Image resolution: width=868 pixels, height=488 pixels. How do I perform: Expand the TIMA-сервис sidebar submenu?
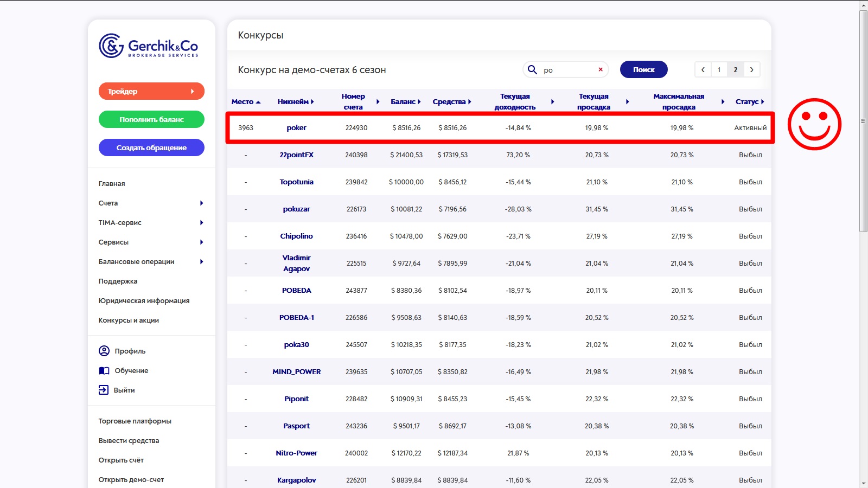pyautogui.click(x=201, y=223)
